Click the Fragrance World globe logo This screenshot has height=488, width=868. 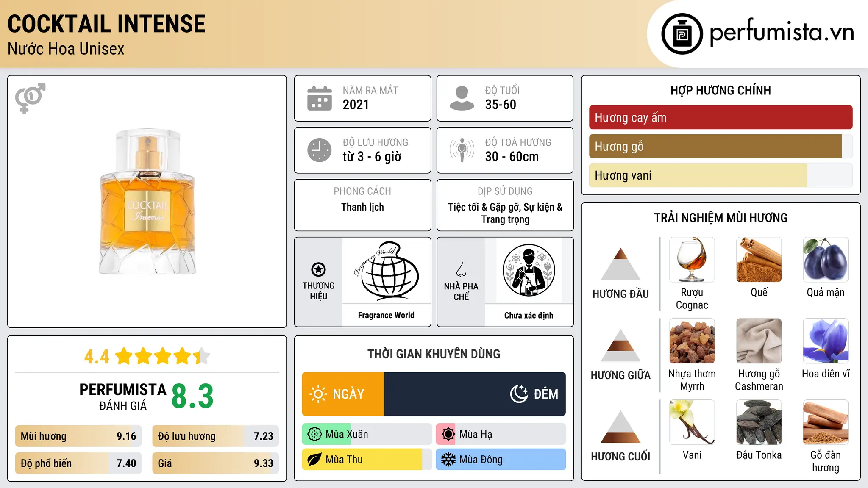click(386, 270)
